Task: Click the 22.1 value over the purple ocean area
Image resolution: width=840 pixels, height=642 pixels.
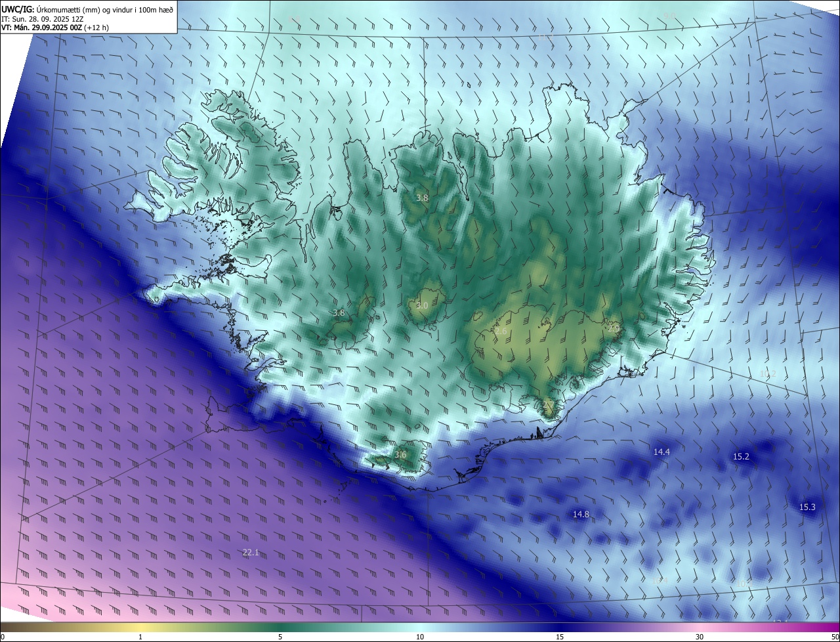Action: coord(251,553)
